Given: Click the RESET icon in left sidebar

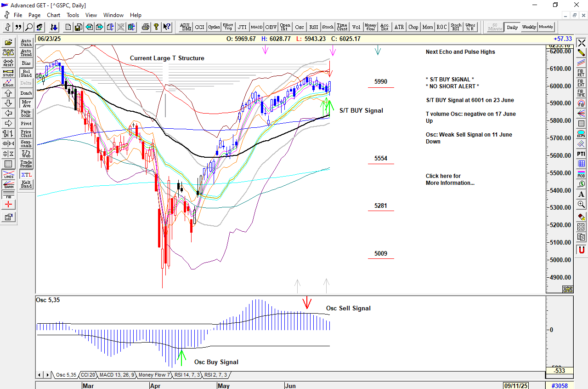Looking at the screenshot, I should tap(8, 63).
